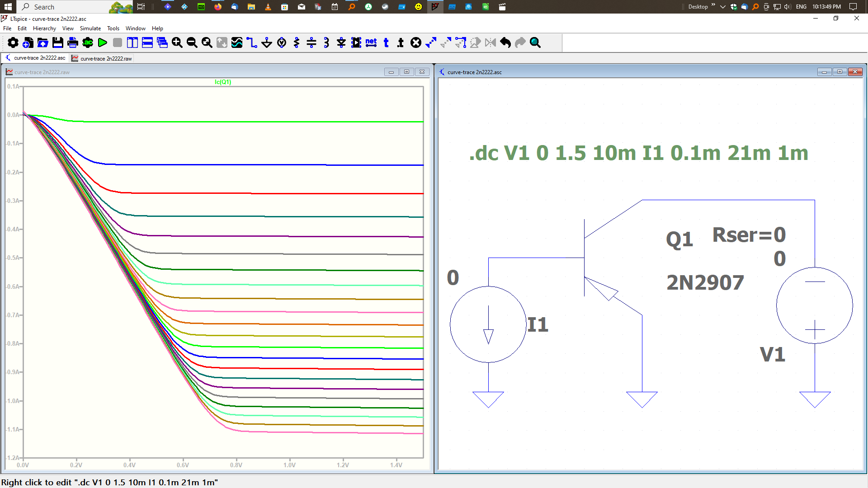Show hidden system tray icons chevron
Screen dimensions: 868x488
tap(722, 7)
